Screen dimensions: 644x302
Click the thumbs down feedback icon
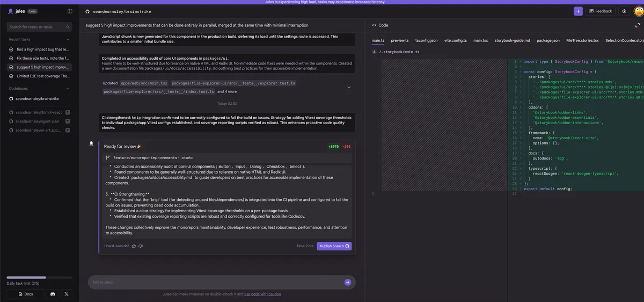(141, 246)
